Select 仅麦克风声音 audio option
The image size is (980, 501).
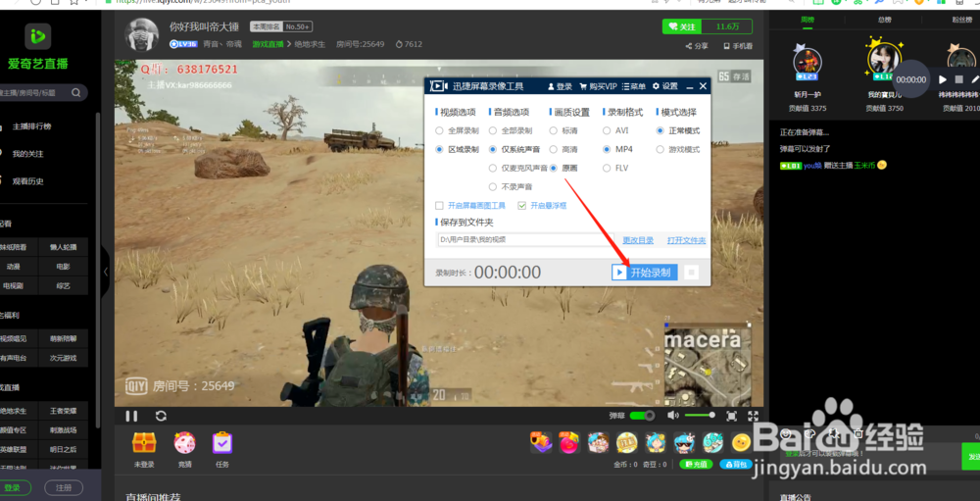(x=518, y=169)
